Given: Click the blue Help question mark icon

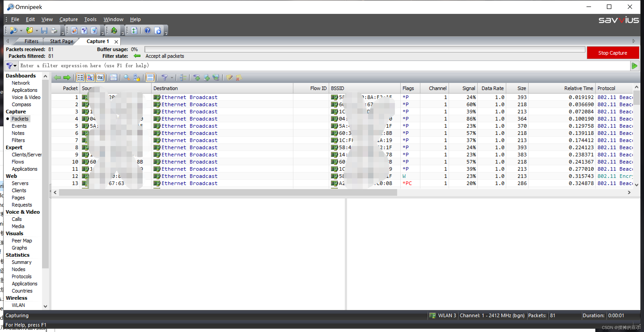Looking at the screenshot, I should (148, 30).
